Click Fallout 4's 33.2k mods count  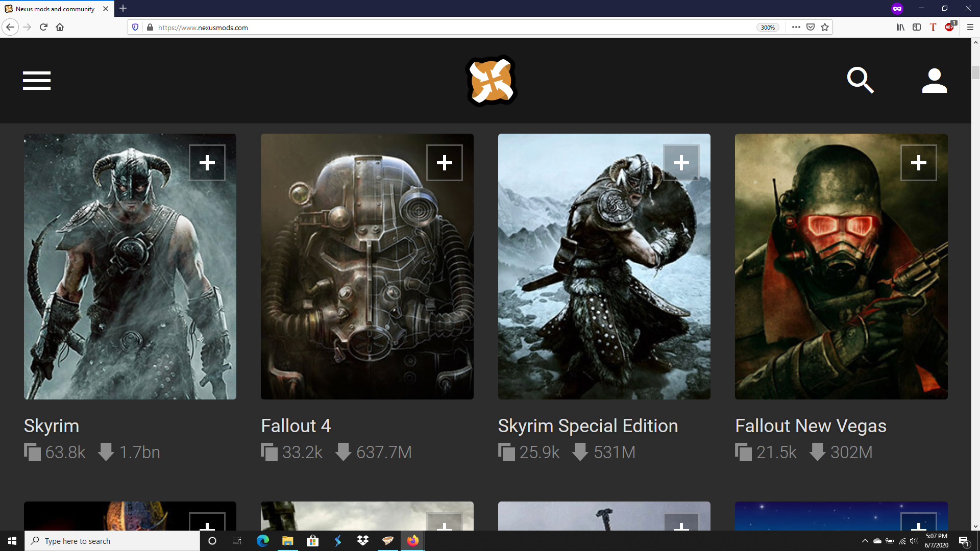(x=292, y=452)
